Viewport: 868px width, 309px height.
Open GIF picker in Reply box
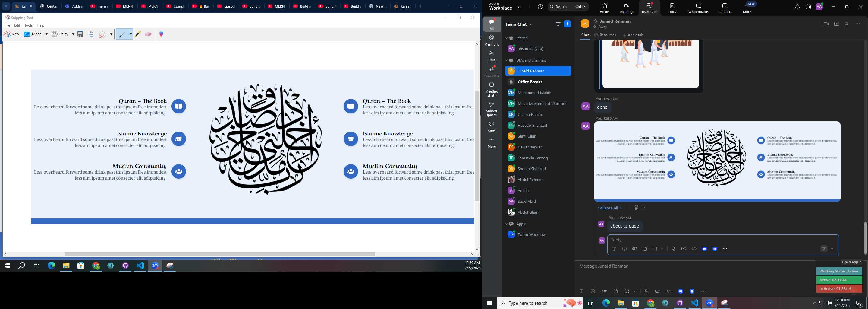click(x=634, y=249)
